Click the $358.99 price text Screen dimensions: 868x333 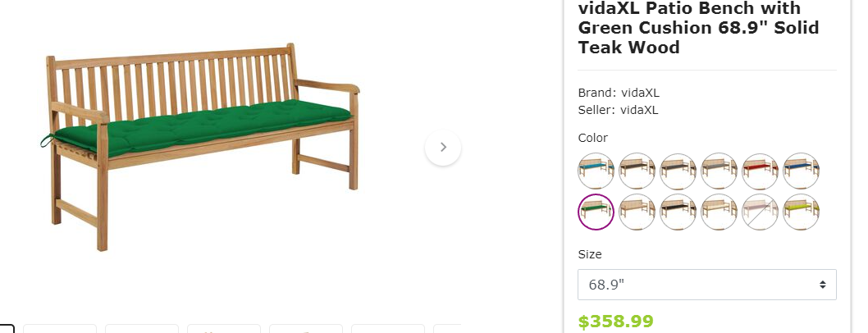pos(615,322)
